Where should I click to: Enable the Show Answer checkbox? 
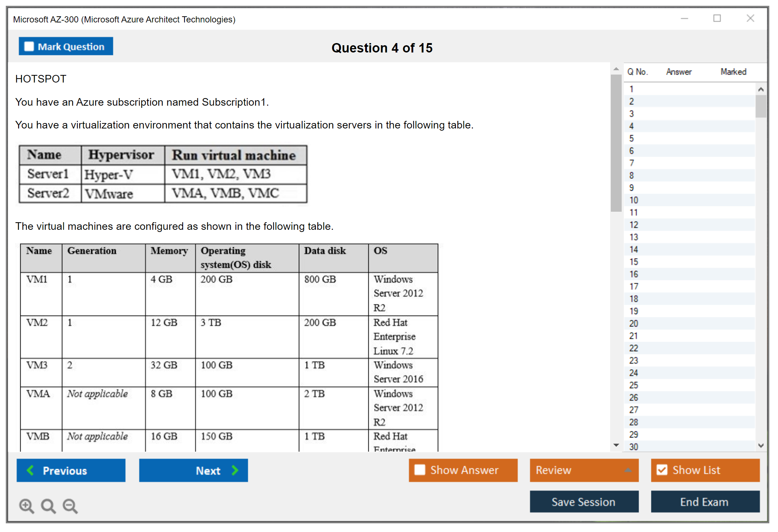click(420, 470)
